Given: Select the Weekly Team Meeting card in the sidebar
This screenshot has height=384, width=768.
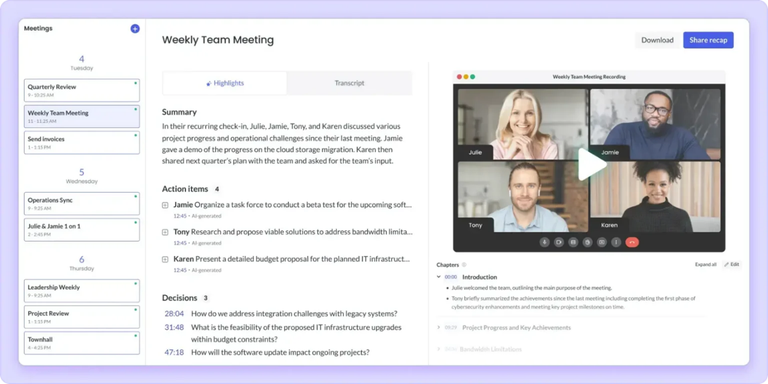Looking at the screenshot, I should coord(82,116).
